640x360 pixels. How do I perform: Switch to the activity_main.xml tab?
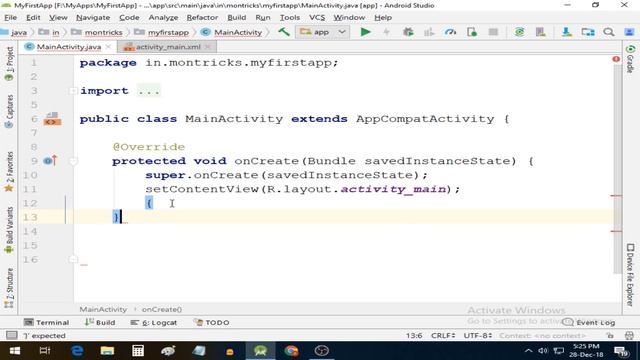pyautogui.click(x=167, y=47)
